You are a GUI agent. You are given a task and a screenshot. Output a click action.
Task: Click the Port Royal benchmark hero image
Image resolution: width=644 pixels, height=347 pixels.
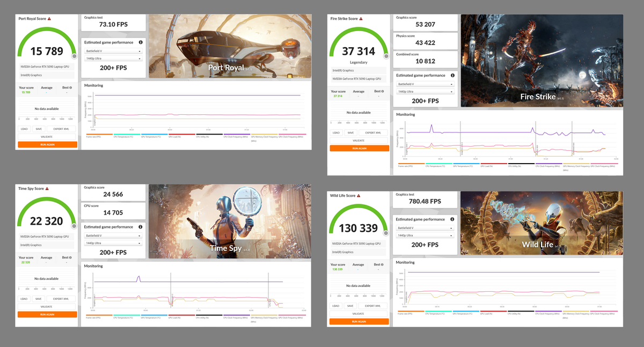pos(230,46)
